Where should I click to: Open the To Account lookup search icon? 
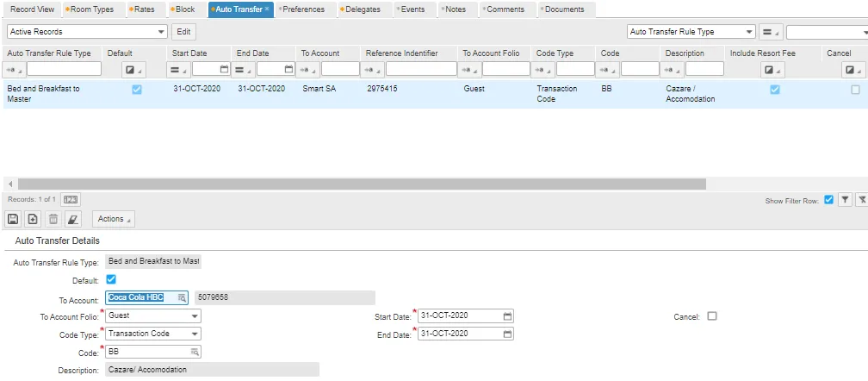point(182,298)
